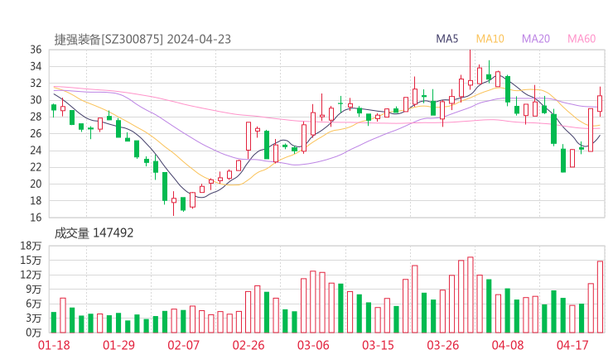Click the MA60 legend label
This screenshot has height=364, width=613.
[582, 39]
